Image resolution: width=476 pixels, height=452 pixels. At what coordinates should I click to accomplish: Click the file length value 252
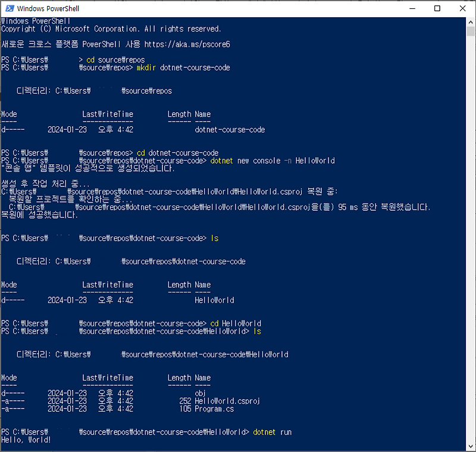[185, 401]
